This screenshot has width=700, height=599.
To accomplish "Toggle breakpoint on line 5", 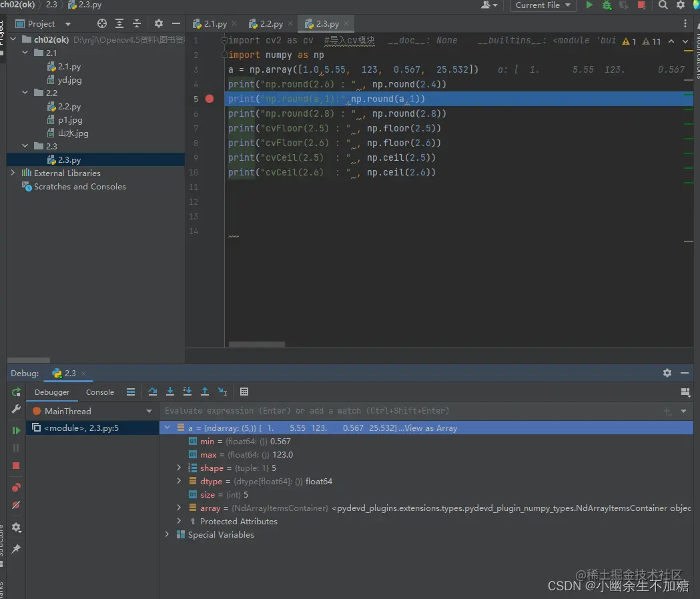I will coord(210,99).
